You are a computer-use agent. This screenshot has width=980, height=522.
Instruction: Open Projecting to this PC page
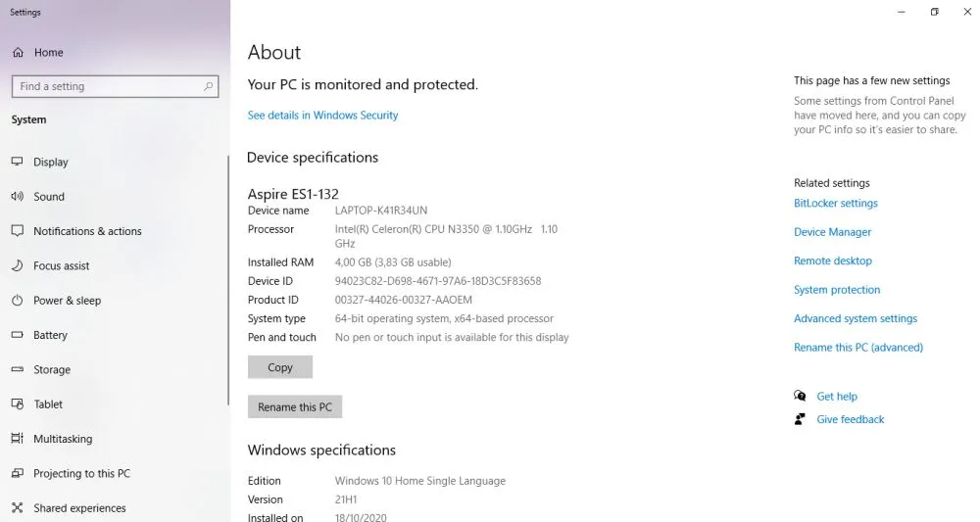point(81,474)
